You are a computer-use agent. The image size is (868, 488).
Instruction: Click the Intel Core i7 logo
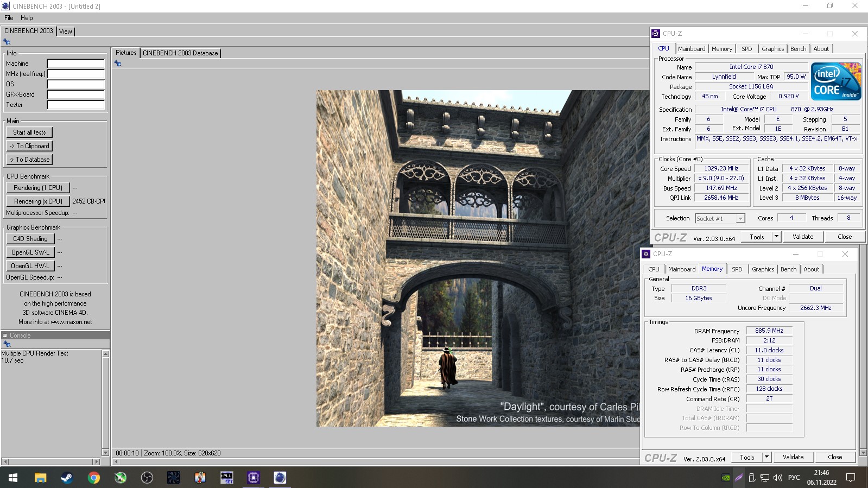point(836,81)
